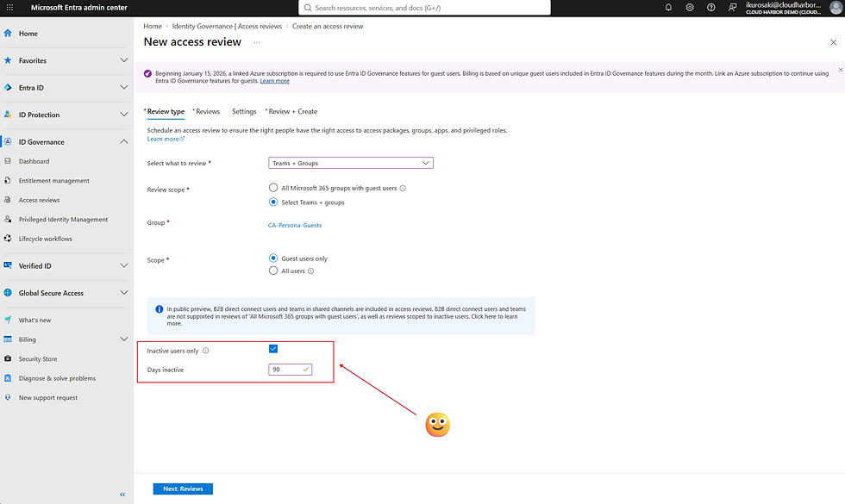This screenshot has height=504, width=845.
Task: Expand the Favorites section chevron
Action: (x=124, y=60)
